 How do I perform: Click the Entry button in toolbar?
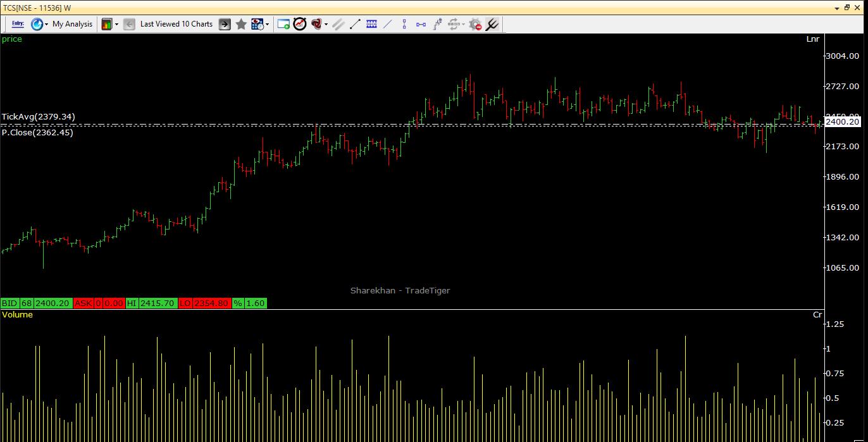coord(18,24)
